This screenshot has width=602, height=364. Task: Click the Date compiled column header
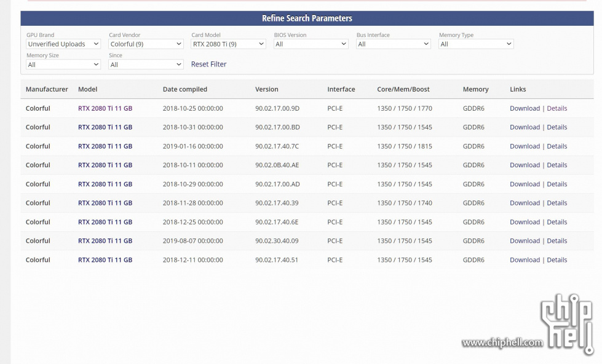(184, 90)
